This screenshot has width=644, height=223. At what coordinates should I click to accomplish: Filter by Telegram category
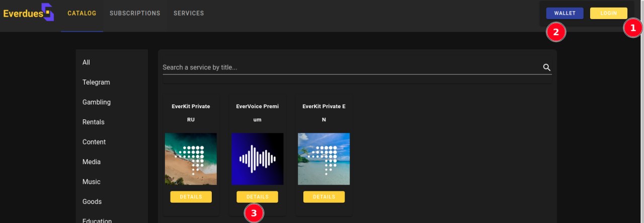96,83
